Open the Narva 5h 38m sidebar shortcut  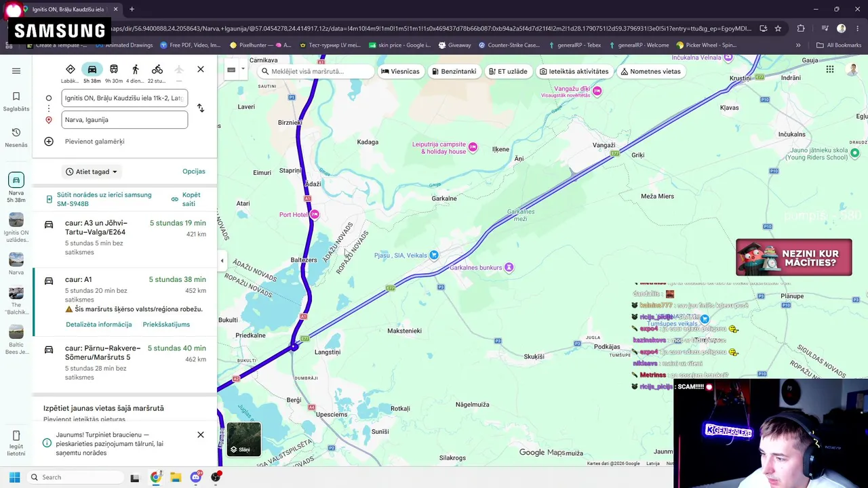pos(16,188)
